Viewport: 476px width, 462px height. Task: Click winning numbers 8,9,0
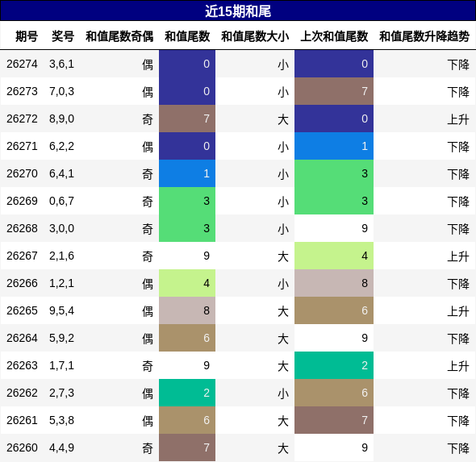pos(61,119)
